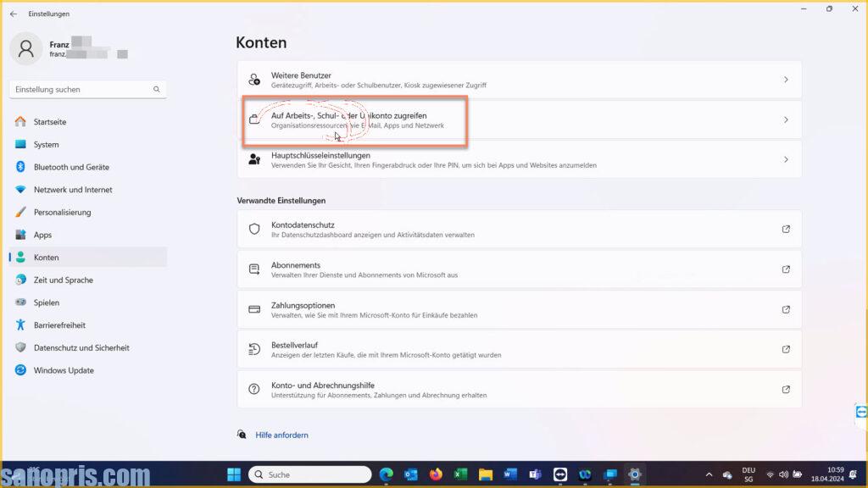Click the Zahlungsoptionen card icon

tap(253, 309)
